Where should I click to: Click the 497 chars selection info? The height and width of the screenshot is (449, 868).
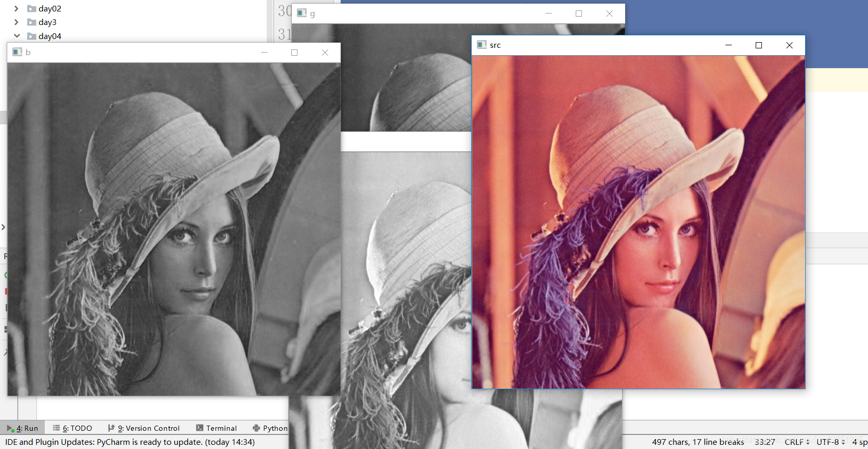click(x=698, y=442)
